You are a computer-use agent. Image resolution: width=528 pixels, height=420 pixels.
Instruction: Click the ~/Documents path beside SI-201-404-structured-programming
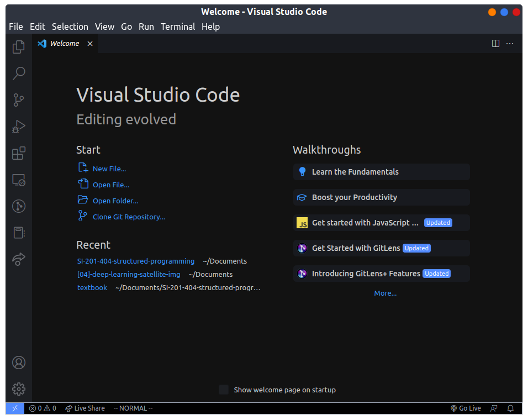click(225, 261)
